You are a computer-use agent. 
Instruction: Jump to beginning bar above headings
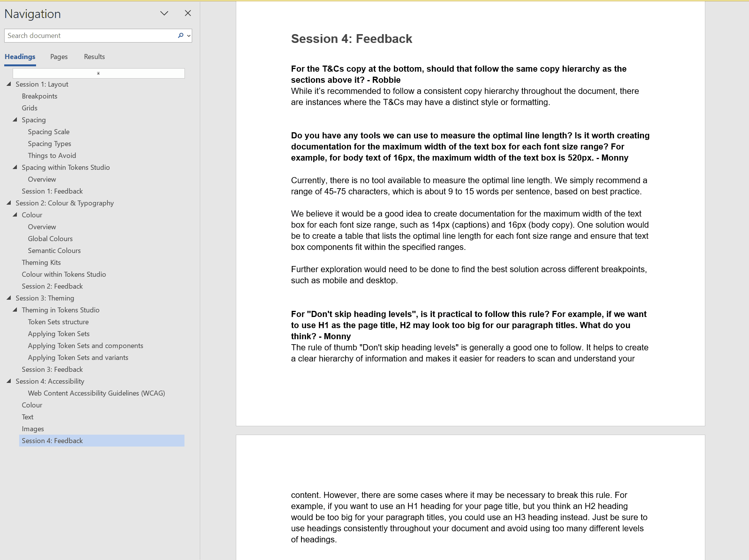(x=98, y=73)
